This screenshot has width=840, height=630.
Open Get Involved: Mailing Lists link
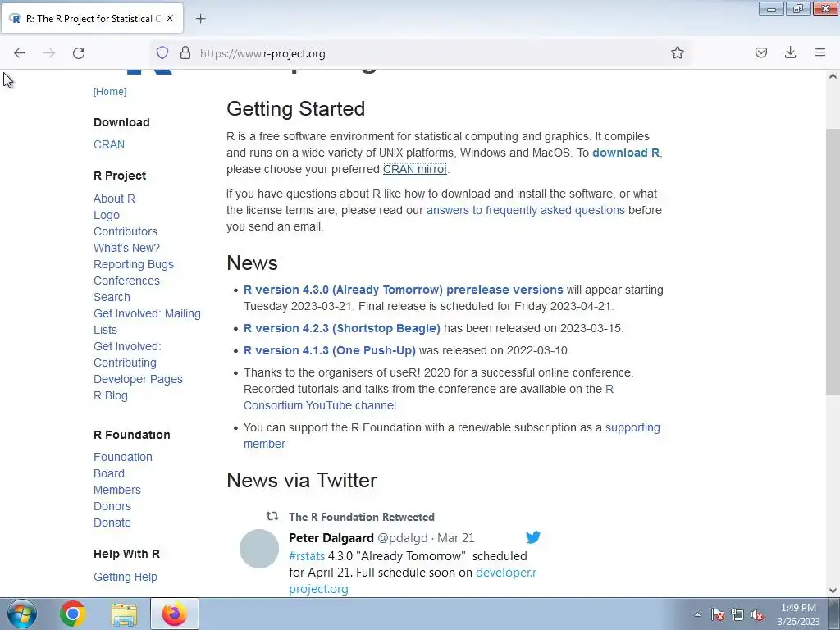coord(147,322)
